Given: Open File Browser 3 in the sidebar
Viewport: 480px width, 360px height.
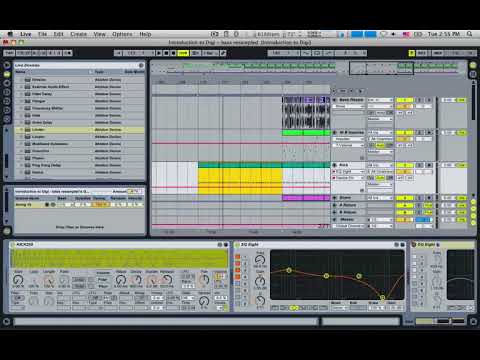Looking at the screenshot, I should coord(7,110).
